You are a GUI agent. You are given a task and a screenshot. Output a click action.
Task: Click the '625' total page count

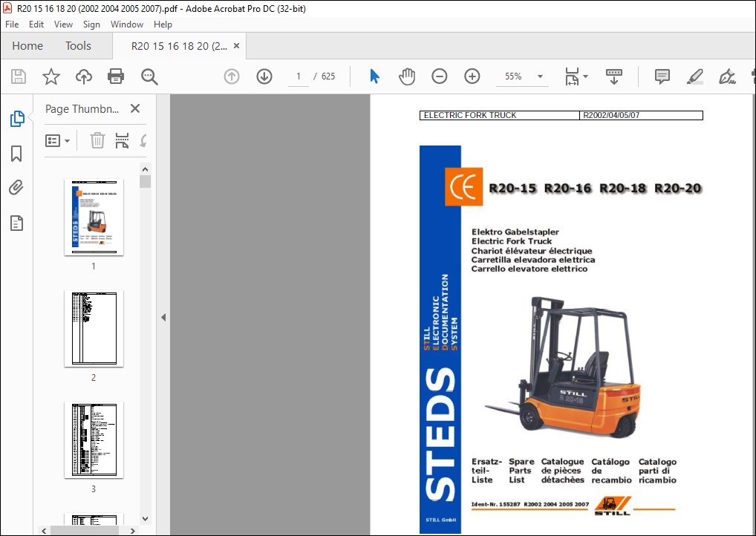[x=328, y=76]
